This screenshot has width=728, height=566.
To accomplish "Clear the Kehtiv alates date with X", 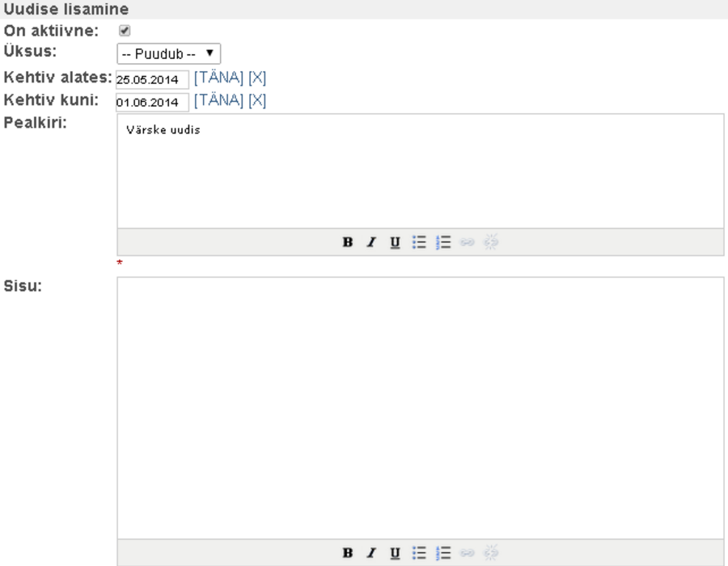I will (x=257, y=78).
